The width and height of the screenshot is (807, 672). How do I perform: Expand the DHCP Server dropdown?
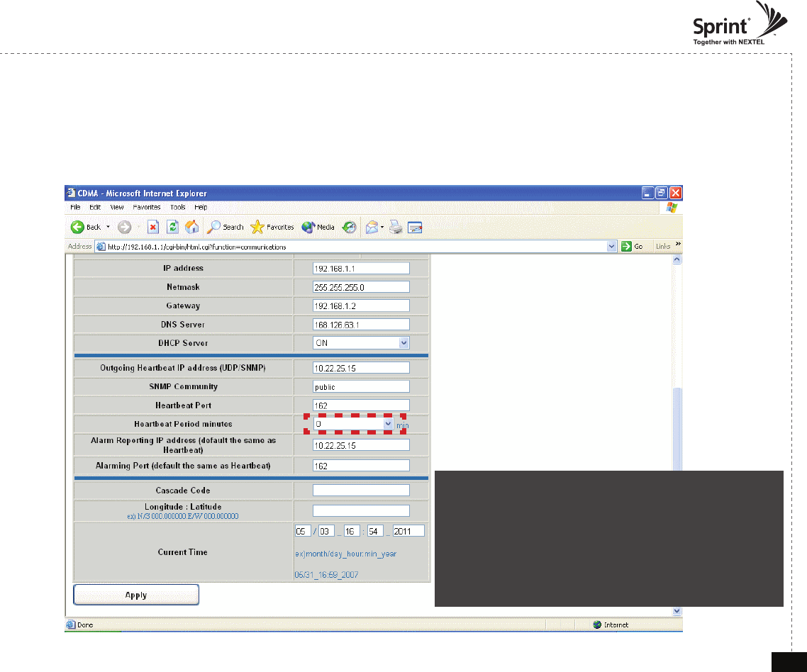point(403,343)
